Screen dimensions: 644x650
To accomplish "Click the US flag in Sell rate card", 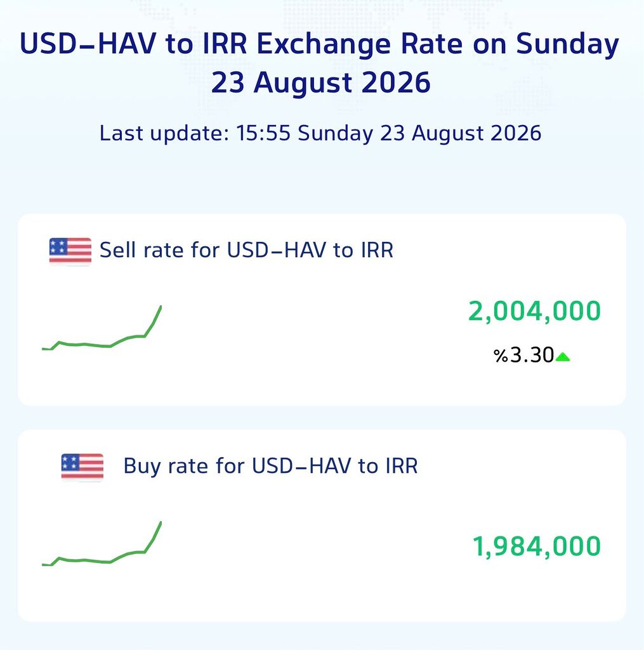I will click(x=70, y=251).
